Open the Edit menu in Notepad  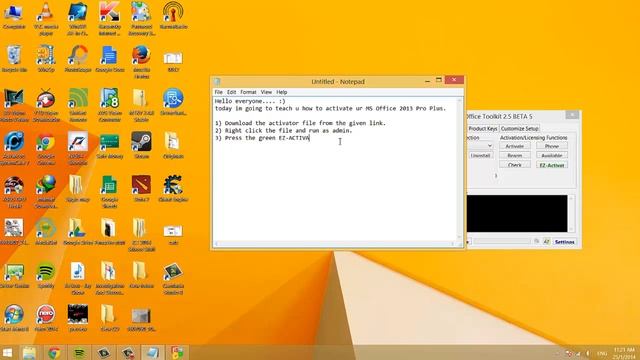[231, 92]
